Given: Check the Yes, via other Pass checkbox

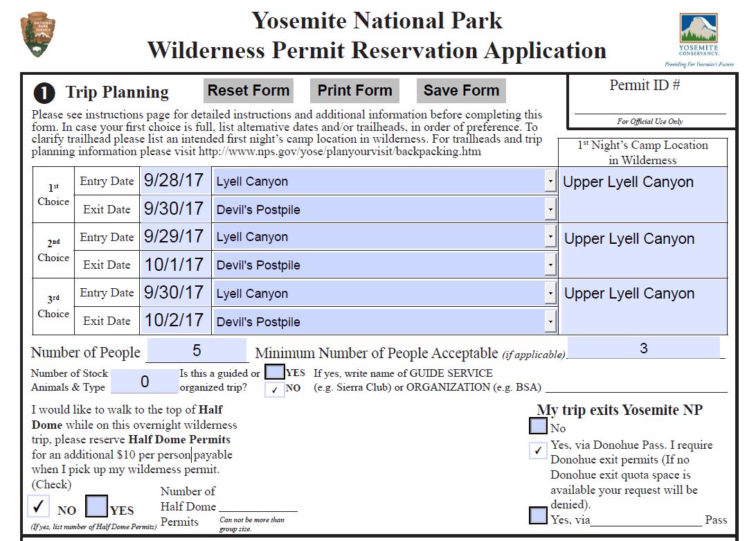Looking at the screenshot, I should tap(538, 515).
